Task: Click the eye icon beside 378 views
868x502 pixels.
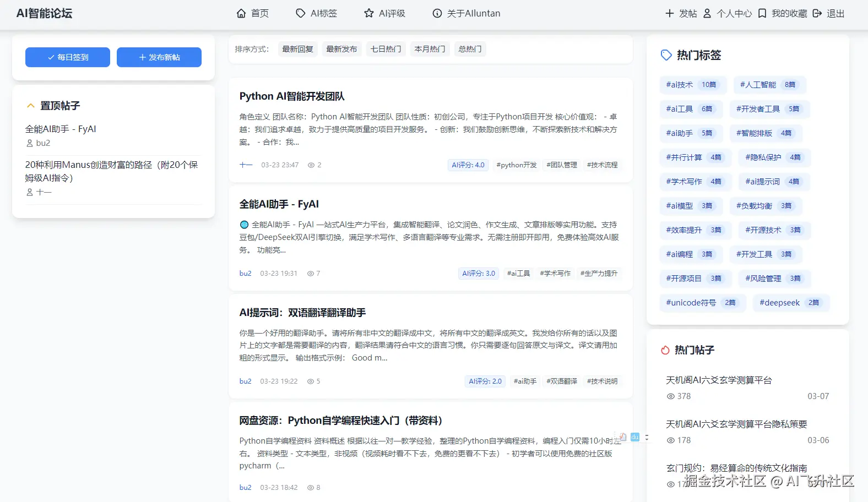Action: [x=670, y=396]
